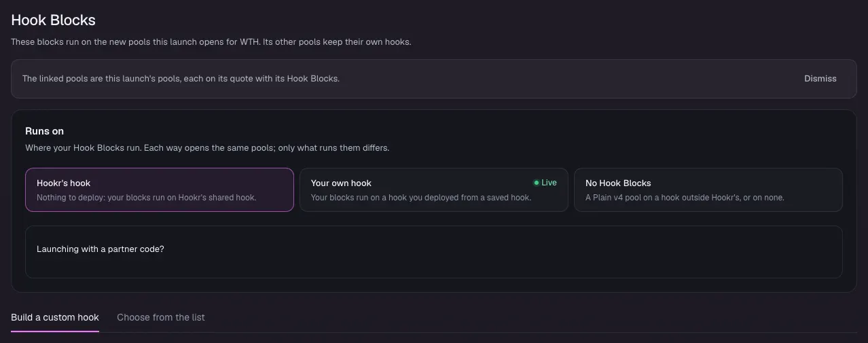Click the WTH new pools intro sentence
The width and height of the screenshot is (868, 343).
click(x=211, y=42)
